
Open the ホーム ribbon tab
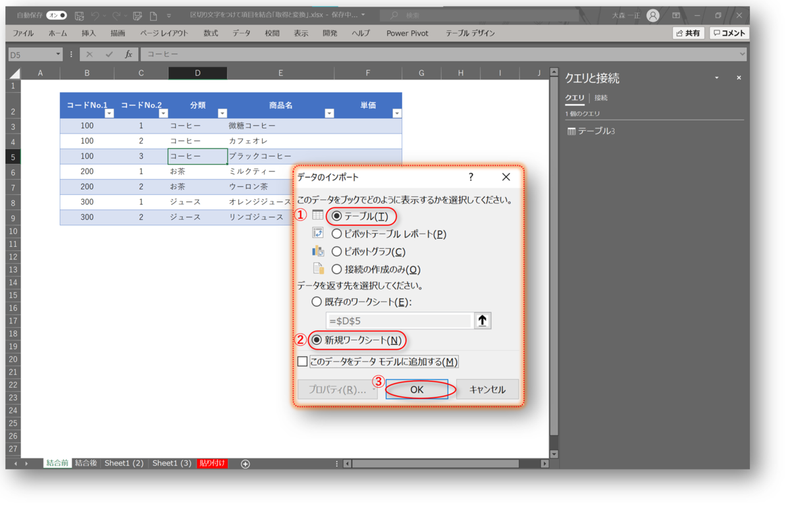(x=57, y=33)
